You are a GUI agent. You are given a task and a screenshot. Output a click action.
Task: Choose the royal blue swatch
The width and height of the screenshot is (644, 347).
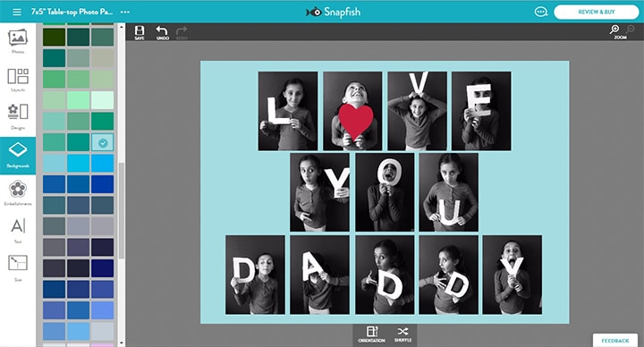pos(102,184)
